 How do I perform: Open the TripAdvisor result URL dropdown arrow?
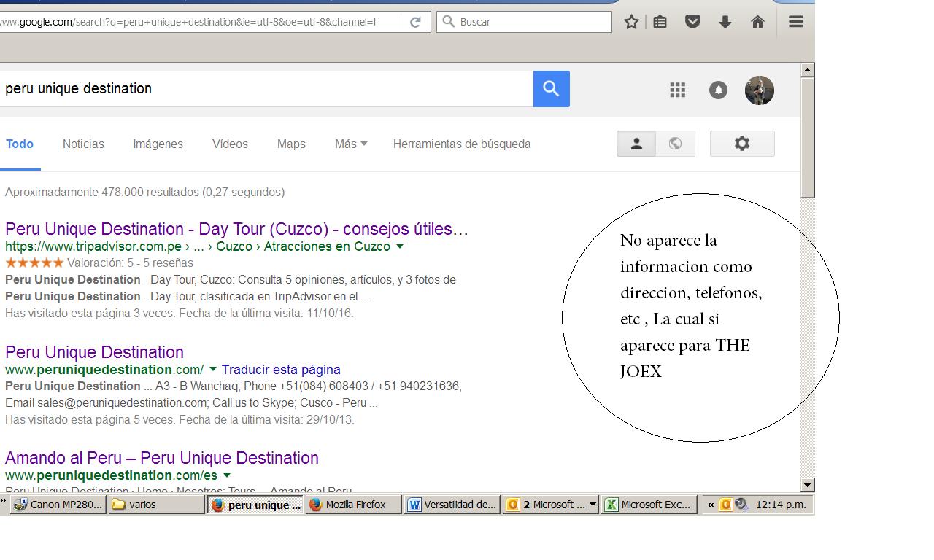(x=400, y=246)
